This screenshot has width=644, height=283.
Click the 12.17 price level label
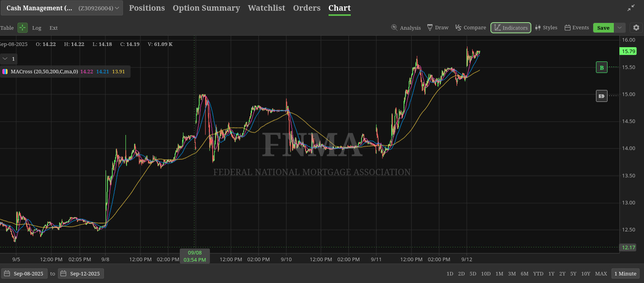click(x=628, y=247)
